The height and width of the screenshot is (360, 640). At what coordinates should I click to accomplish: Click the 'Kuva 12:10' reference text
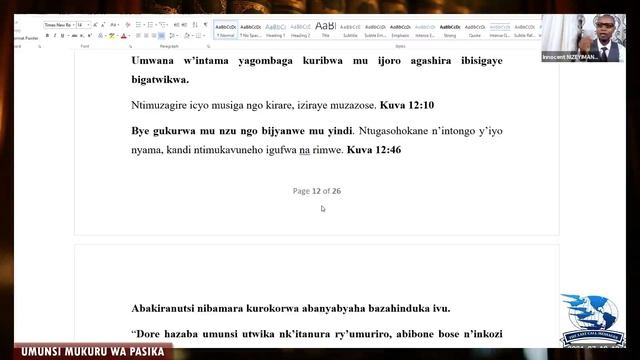coord(407,105)
